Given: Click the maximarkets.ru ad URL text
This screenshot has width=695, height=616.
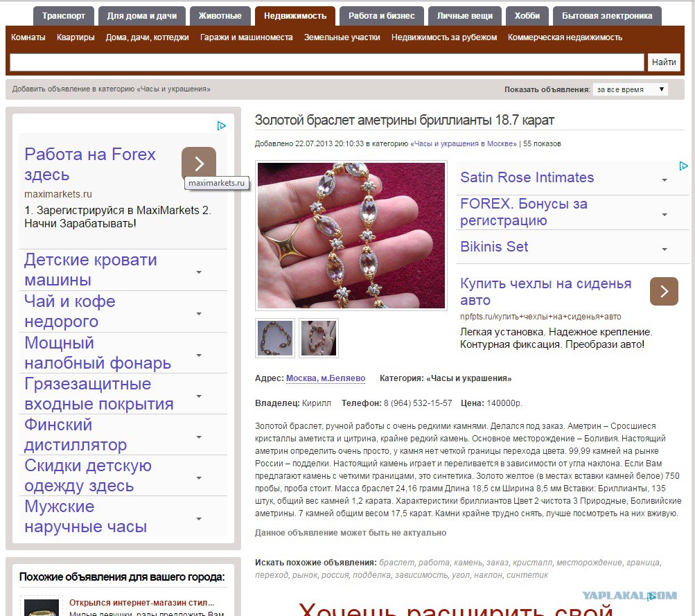Looking at the screenshot, I should pos(58,194).
